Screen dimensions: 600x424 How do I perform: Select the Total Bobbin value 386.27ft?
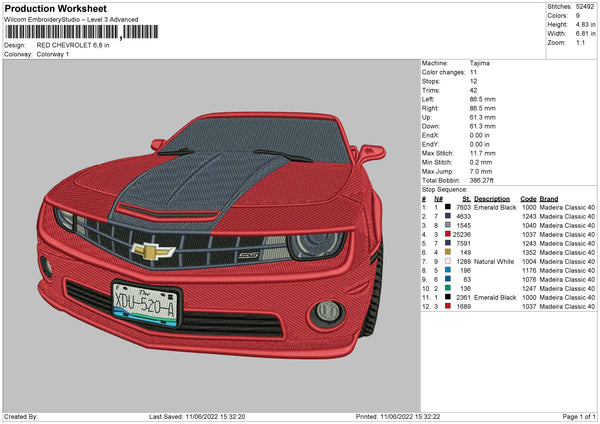click(481, 181)
